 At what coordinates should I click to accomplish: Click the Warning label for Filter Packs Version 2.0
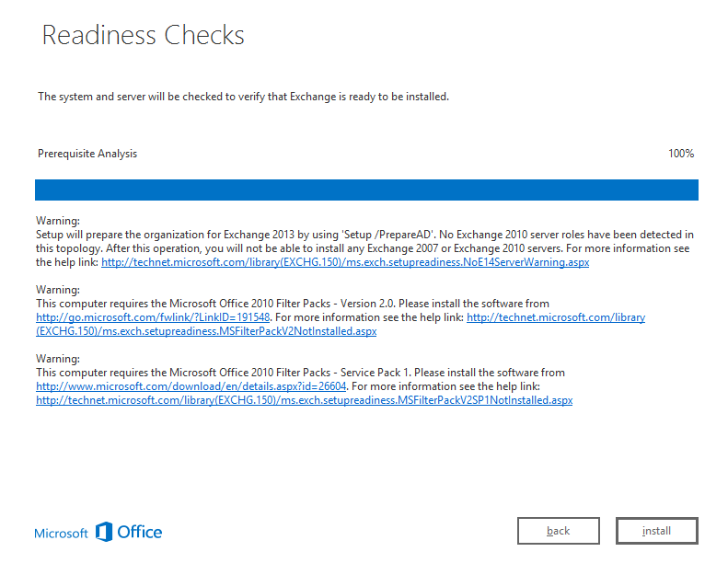click(58, 290)
